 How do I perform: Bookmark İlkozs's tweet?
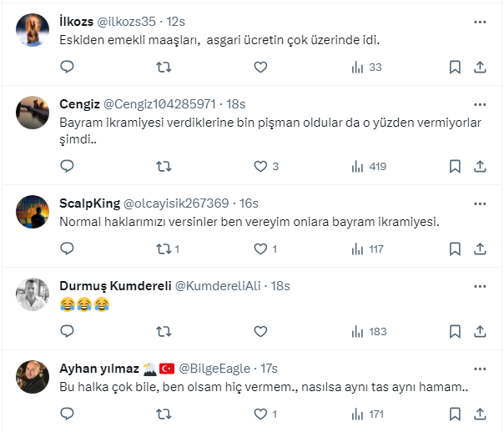coord(455,68)
